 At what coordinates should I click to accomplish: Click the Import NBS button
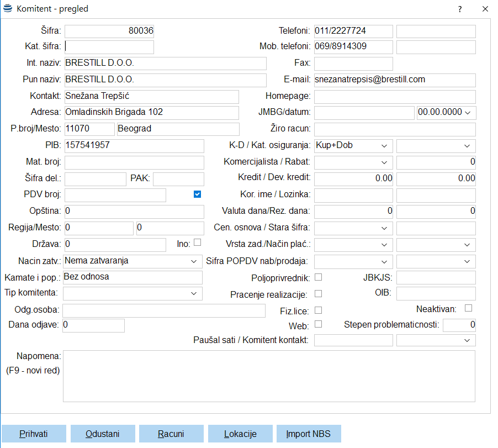308,434
